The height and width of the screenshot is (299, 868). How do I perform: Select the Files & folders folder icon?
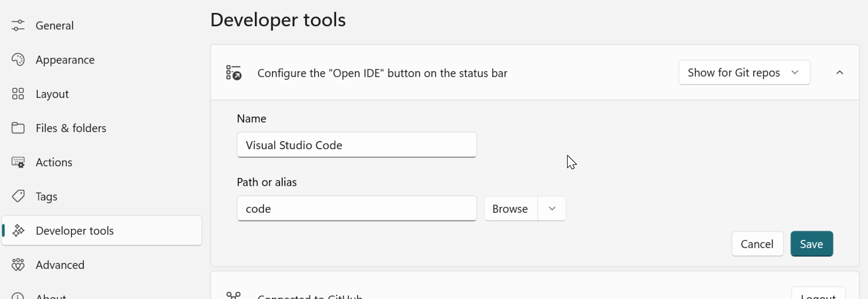coord(18,128)
